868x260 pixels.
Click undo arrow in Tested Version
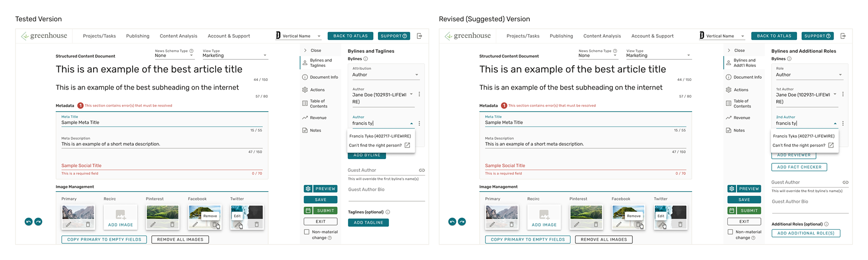28,222
